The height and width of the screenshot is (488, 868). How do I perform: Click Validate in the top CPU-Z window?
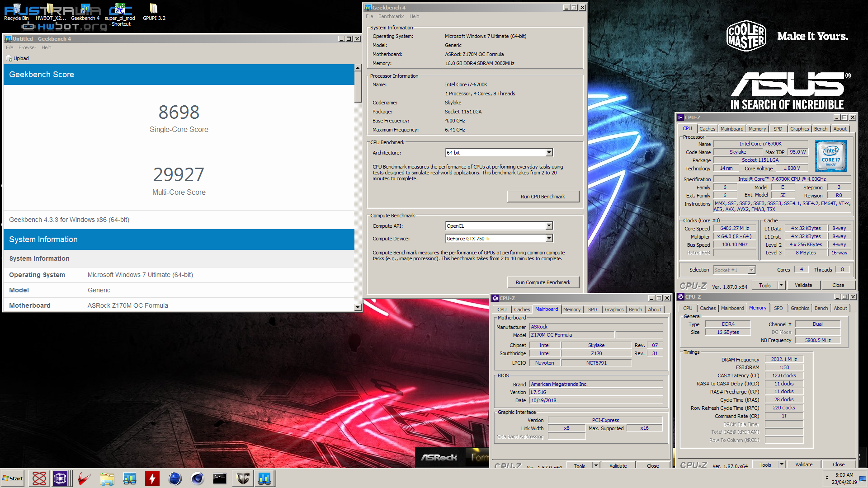click(x=803, y=286)
